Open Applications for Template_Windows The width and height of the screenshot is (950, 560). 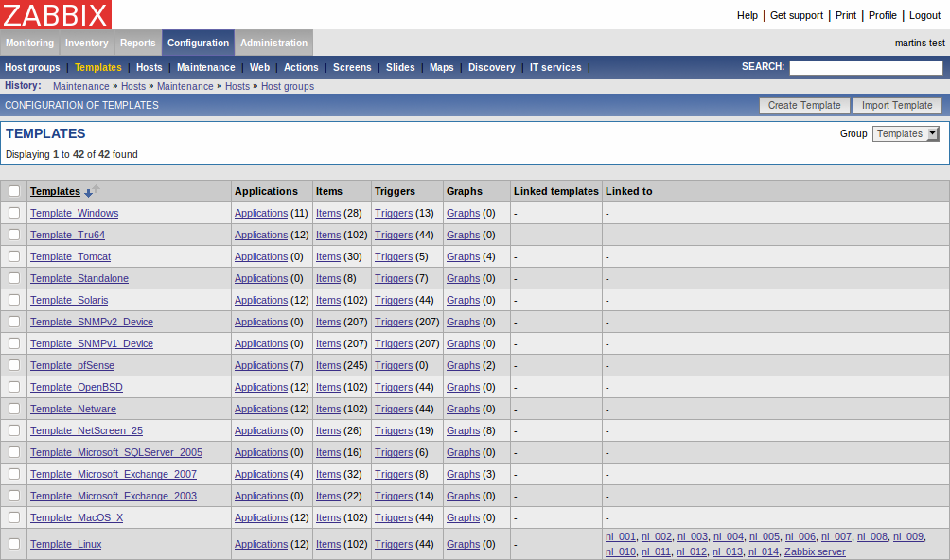pos(261,213)
